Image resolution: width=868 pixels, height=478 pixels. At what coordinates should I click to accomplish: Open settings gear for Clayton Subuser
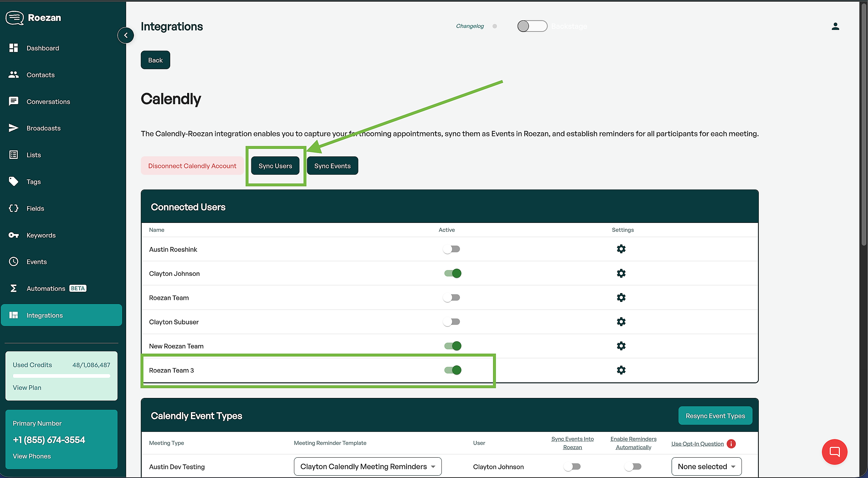pos(621,322)
